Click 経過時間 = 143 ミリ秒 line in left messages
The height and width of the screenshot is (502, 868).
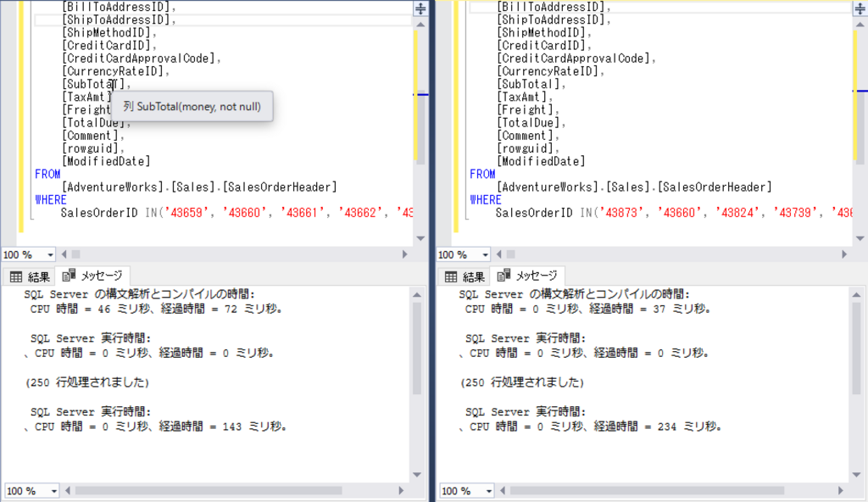155,427
